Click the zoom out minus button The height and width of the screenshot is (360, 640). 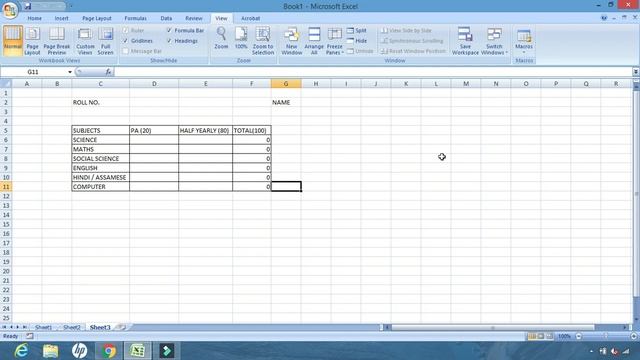point(578,336)
